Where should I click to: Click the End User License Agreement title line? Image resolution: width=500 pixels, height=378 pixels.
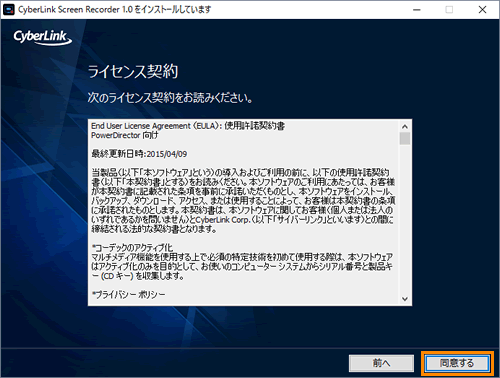[188, 126]
